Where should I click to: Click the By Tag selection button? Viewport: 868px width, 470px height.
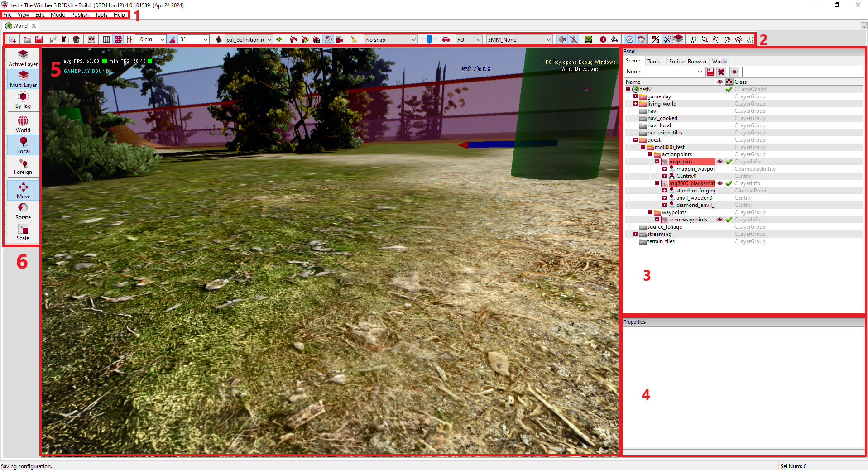coord(23,100)
